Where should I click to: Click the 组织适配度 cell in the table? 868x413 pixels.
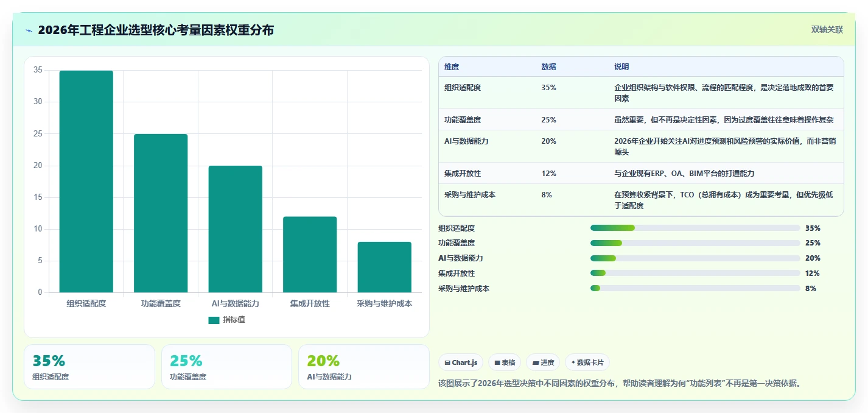[x=463, y=88]
